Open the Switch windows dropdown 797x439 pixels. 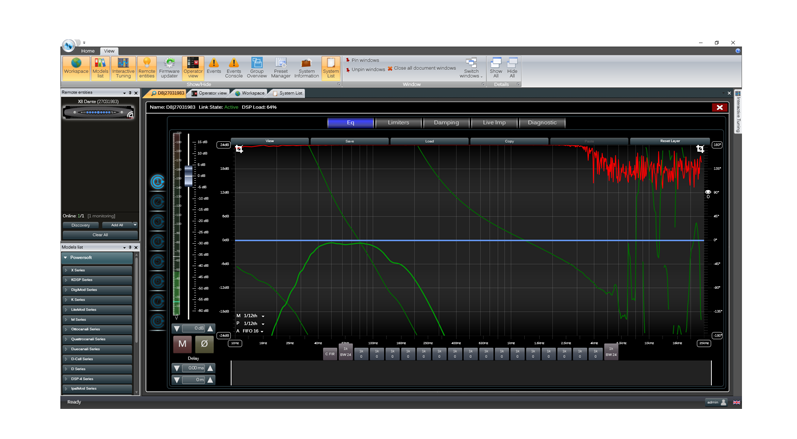pos(471,68)
